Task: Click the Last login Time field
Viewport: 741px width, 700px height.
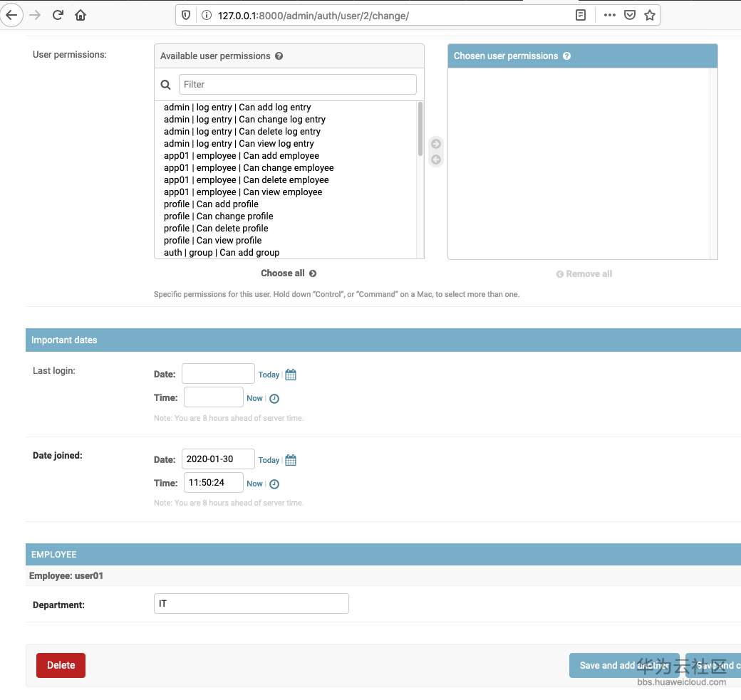Action: pyautogui.click(x=213, y=397)
